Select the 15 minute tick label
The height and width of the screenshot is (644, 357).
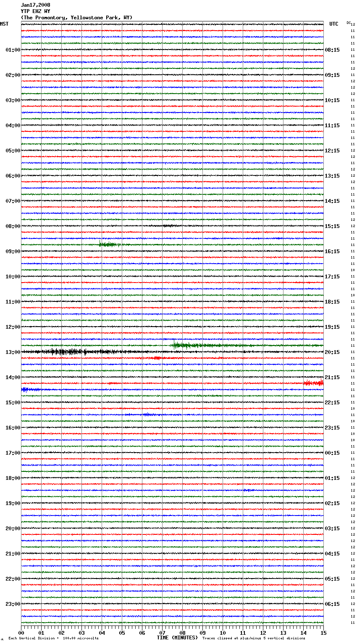(x=323, y=633)
